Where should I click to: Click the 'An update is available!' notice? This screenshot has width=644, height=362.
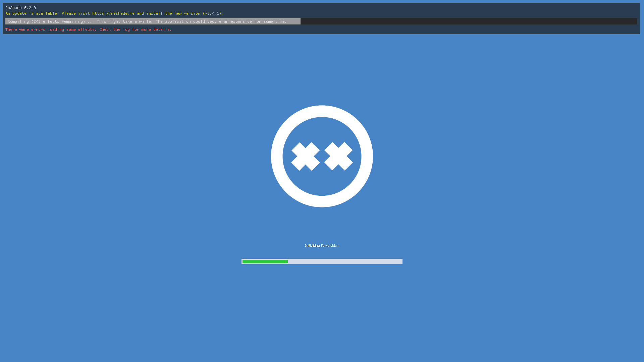(x=32, y=13)
